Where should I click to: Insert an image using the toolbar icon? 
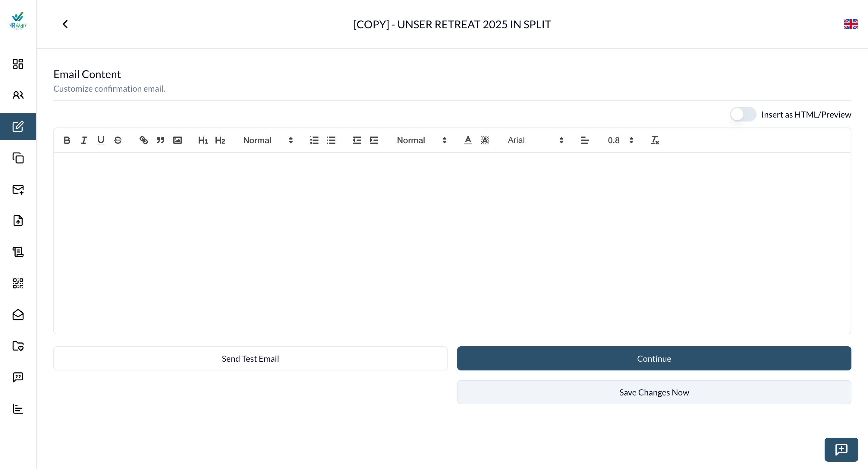click(178, 140)
